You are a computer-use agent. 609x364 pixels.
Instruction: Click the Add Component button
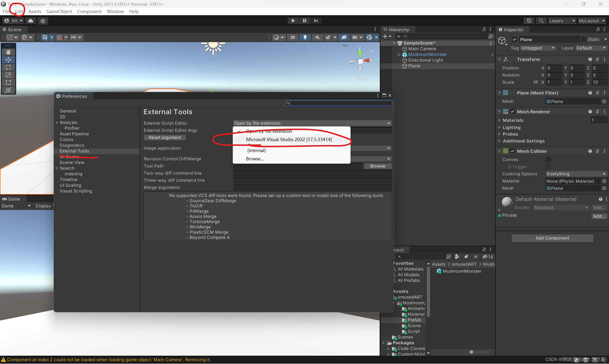552,238
